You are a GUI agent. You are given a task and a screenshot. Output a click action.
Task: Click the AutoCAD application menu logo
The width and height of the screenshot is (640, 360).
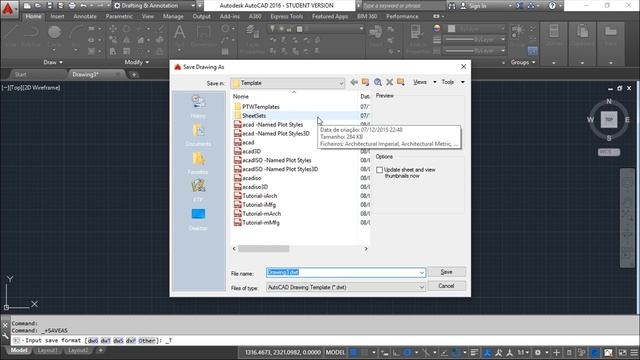point(8,8)
